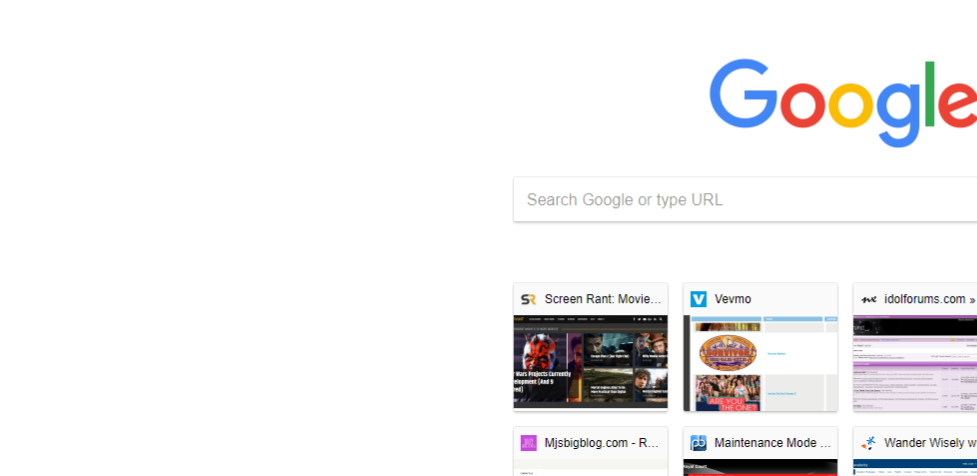This screenshot has width=977, height=476.
Task: Click the Maintenance Mode page thumbnail
Action: [761, 467]
